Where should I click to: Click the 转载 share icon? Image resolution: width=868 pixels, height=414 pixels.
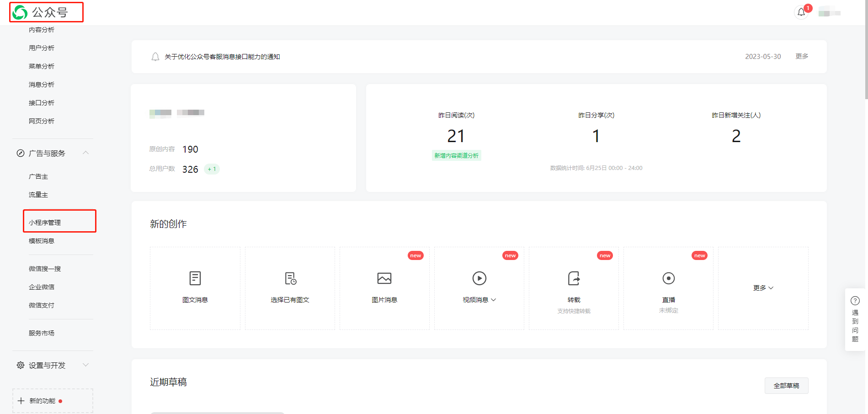click(x=574, y=278)
